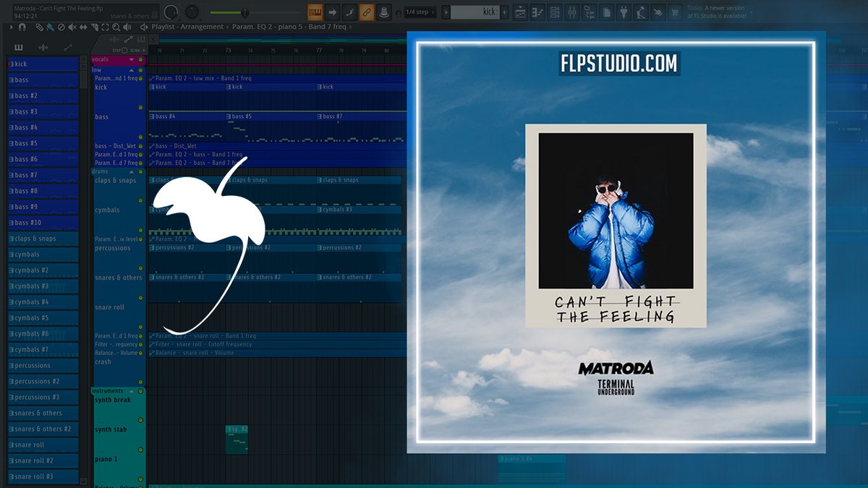Collapse the low track group arrow

point(131,69)
